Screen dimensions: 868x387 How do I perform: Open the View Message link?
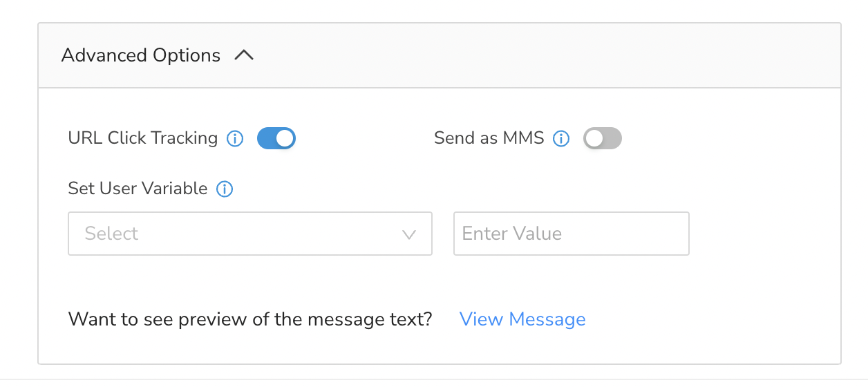[x=522, y=319]
